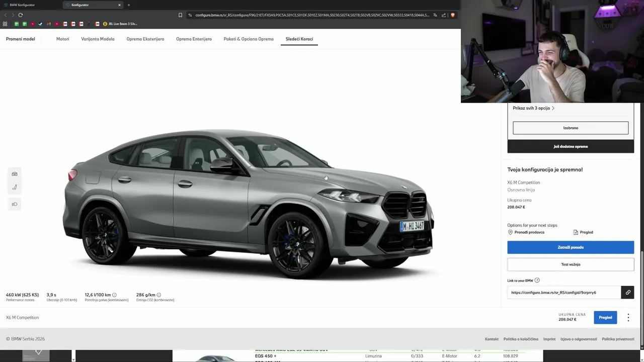Image resolution: width=644 pixels, height=362 pixels.
Task: Open apps grid in bookmarks bar
Action: [x=5, y=24]
